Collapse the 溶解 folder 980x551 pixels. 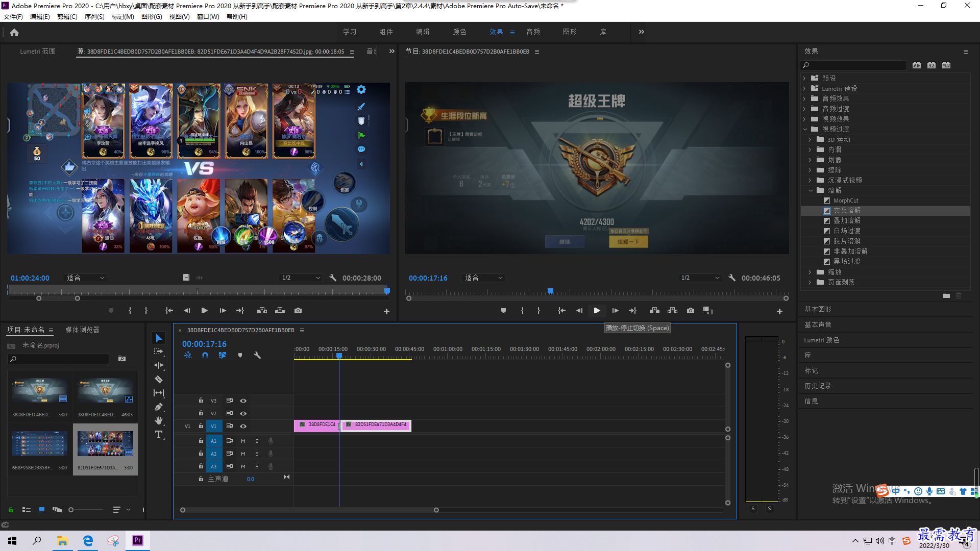point(811,190)
